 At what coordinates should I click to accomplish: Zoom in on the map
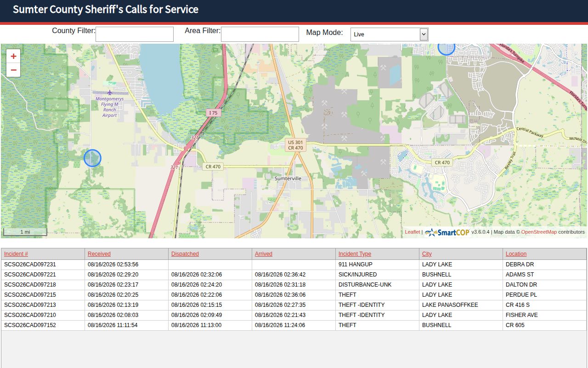[x=13, y=56]
